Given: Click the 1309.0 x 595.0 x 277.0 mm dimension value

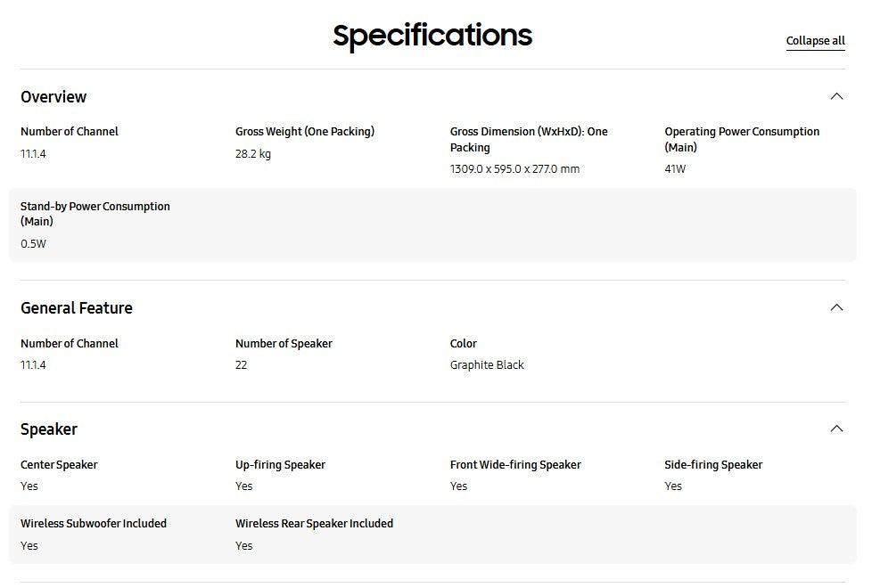Looking at the screenshot, I should coord(514,169).
